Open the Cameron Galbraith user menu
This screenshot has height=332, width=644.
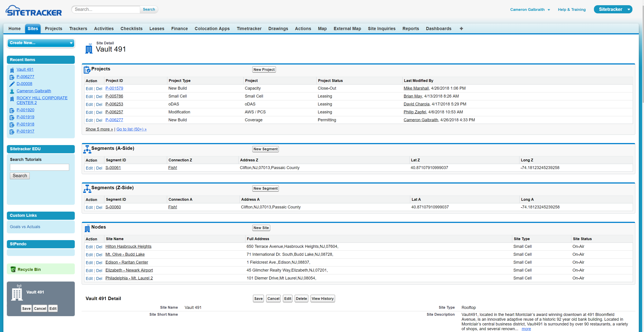point(530,10)
